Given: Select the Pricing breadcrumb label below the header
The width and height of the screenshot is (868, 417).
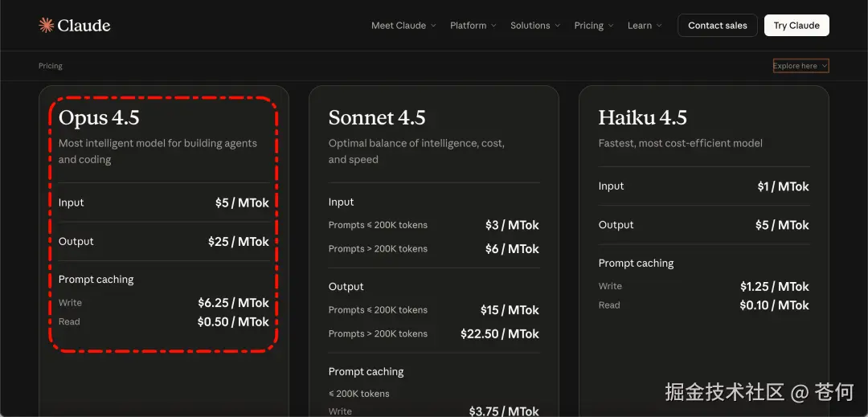Looking at the screenshot, I should point(51,66).
